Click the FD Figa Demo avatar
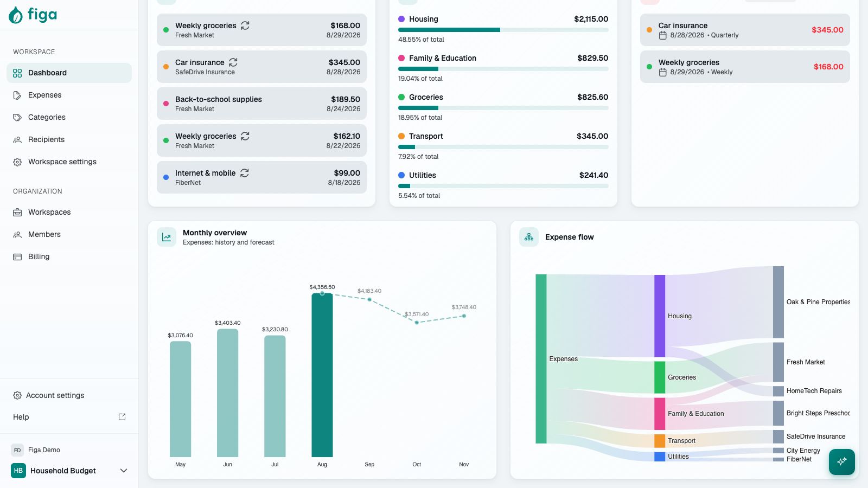The image size is (868, 488). [x=17, y=450]
